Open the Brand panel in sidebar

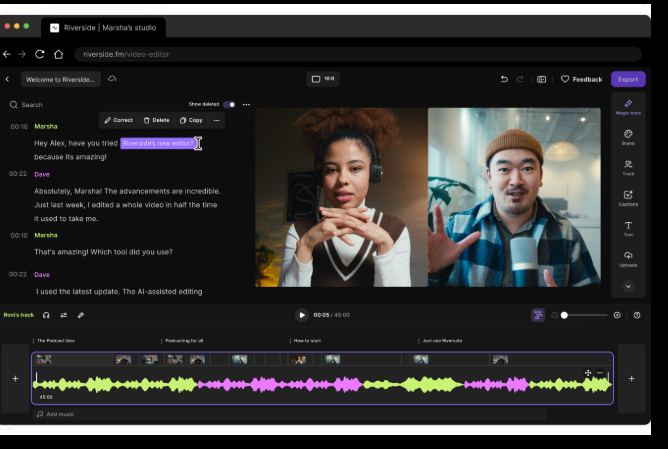(628, 137)
